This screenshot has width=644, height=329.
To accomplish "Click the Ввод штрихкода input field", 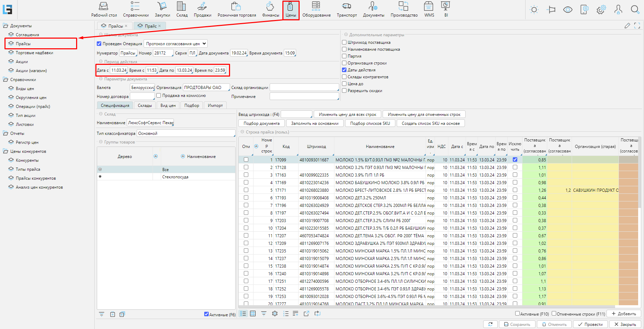I will click(296, 114).
